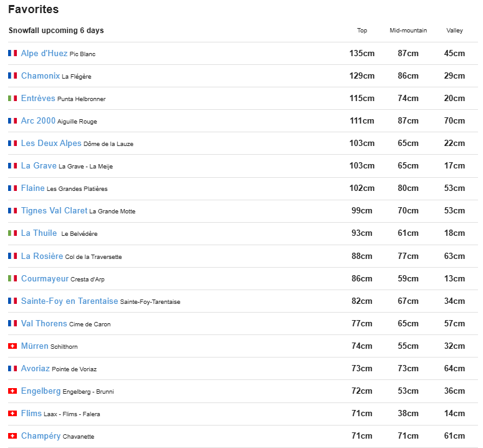Select the French flag beside Val Thorens

(12, 323)
